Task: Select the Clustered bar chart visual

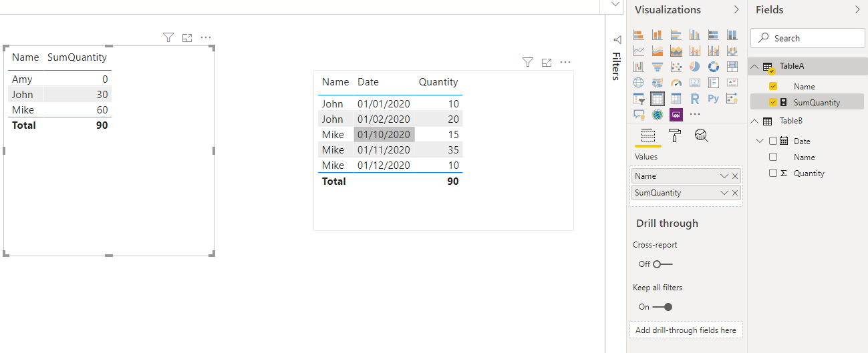Action: [x=676, y=35]
